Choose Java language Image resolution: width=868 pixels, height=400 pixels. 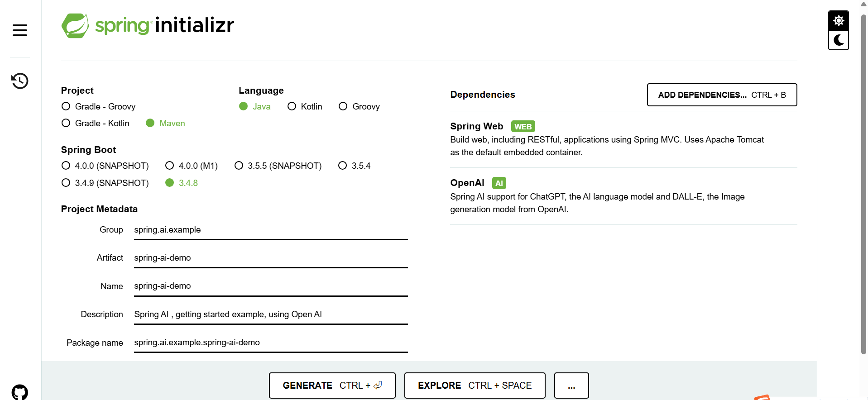[254, 106]
